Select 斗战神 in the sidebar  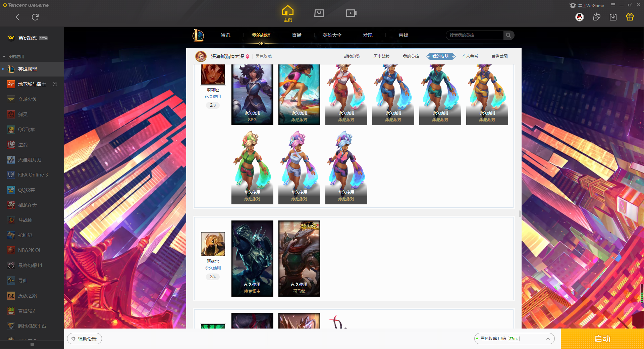point(32,220)
